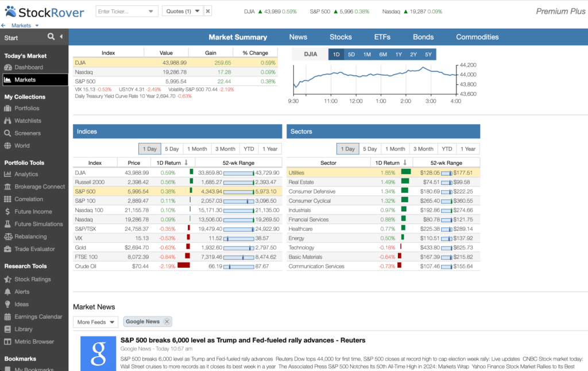Switch Indices table to 1 Year
588x371 pixels.
pyautogui.click(x=270, y=149)
